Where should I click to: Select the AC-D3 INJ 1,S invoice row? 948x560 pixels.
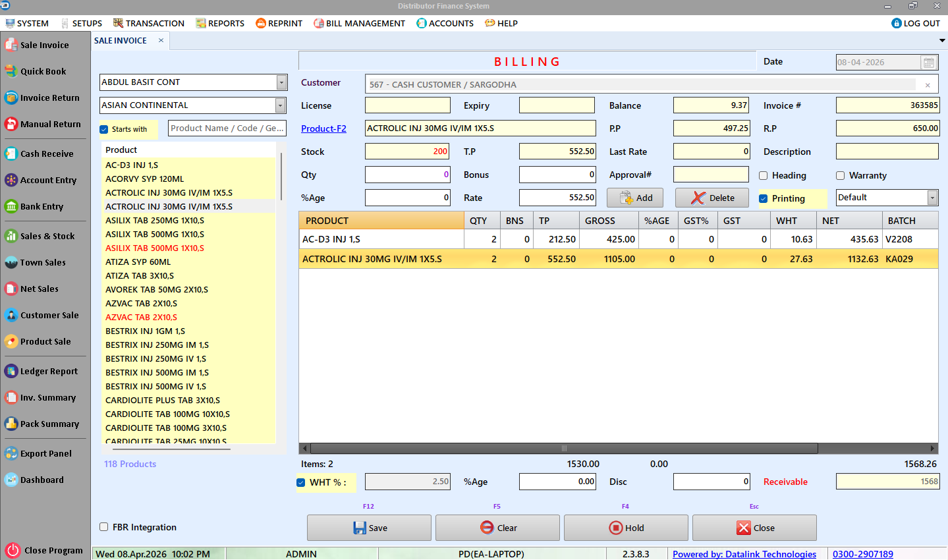(x=619, y=239)
